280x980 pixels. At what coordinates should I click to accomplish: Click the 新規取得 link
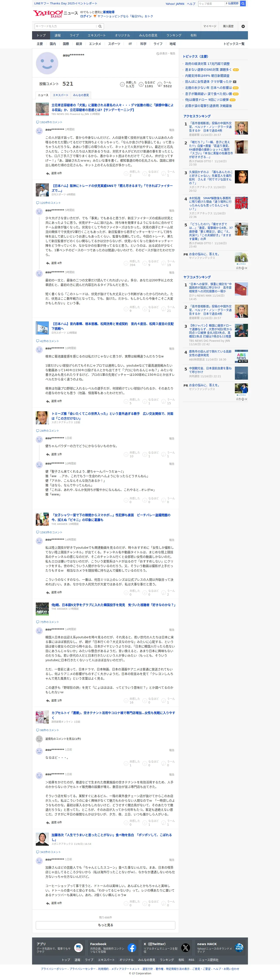coord(109,12)
